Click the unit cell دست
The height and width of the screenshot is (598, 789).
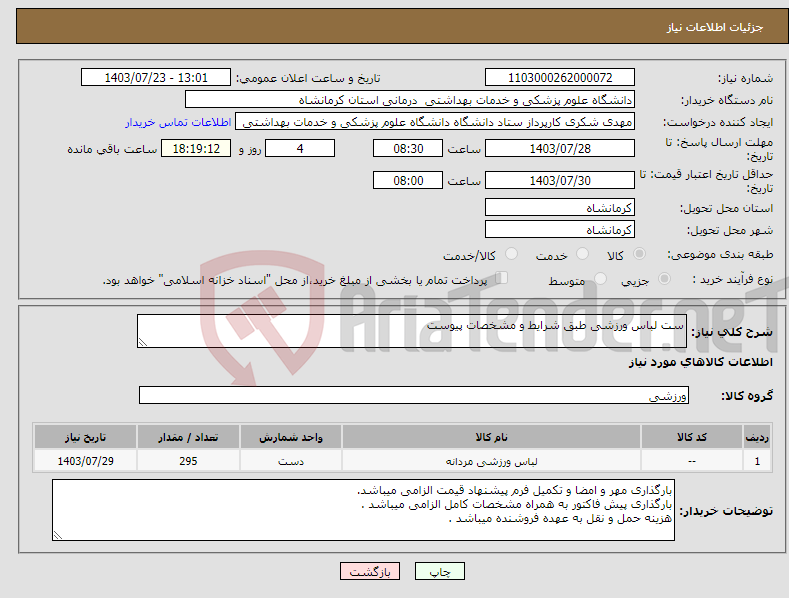click(x=291, y=461)
